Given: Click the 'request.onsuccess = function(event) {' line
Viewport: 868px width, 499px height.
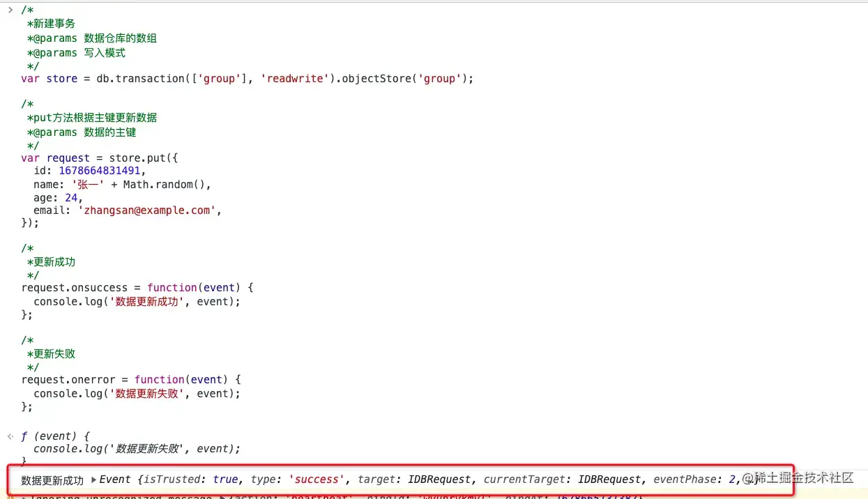Looking at the screenshot, I should [137, 288].
